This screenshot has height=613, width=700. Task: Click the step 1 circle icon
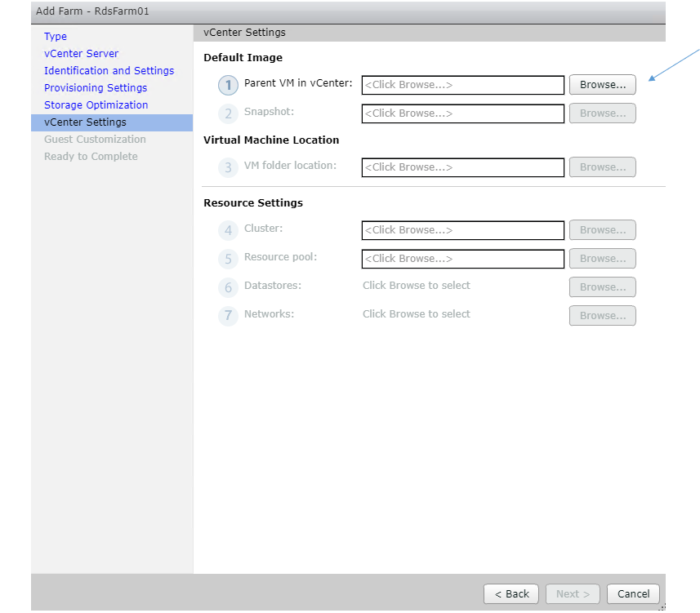[228, 85]
